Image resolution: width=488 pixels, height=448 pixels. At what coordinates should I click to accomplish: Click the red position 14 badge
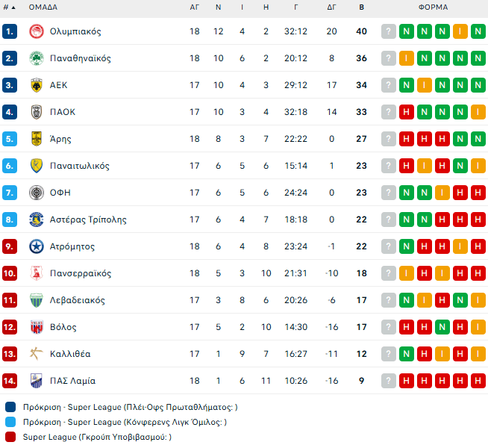pyautogui.click(x=10, y=381)
